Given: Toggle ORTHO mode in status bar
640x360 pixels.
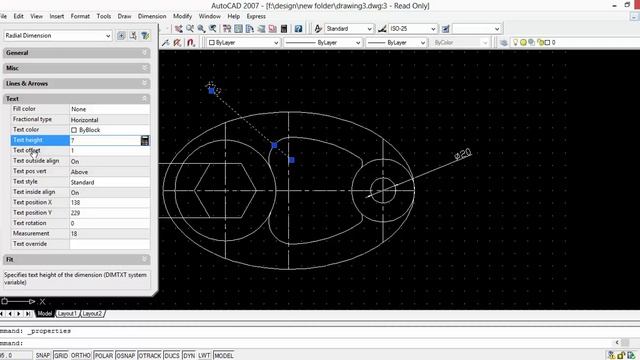Looking at the screenshot, I should pyautogui.click(x=81, y=356).
